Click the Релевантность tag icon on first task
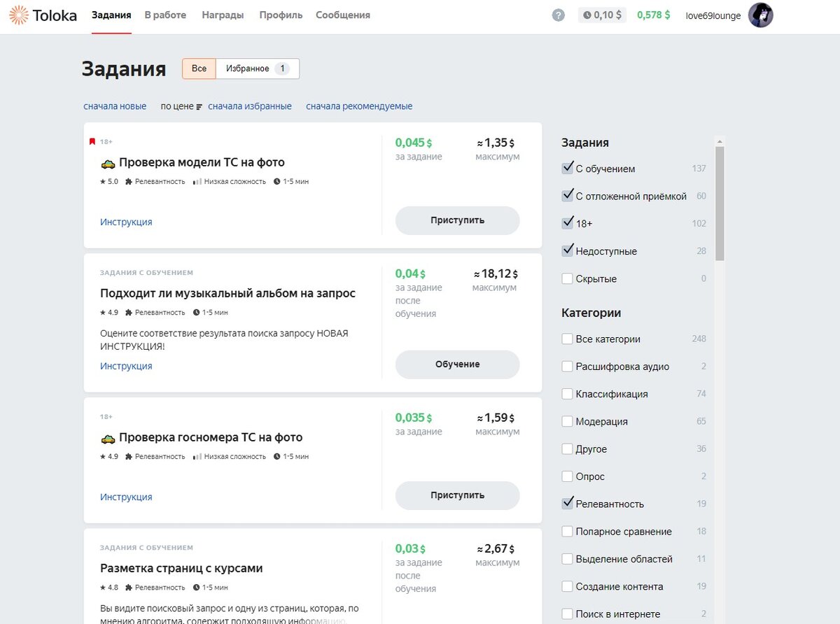The height and width of the screenshot is (624, 840). click(x=129, y=181)
